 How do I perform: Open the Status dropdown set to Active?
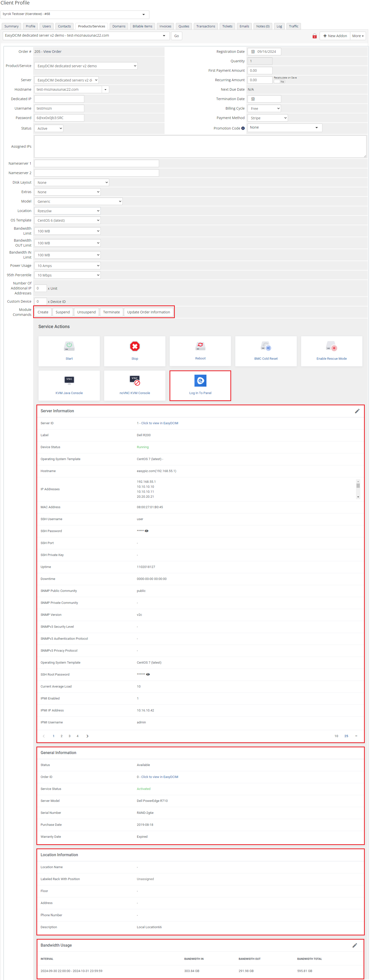(49, 129)
